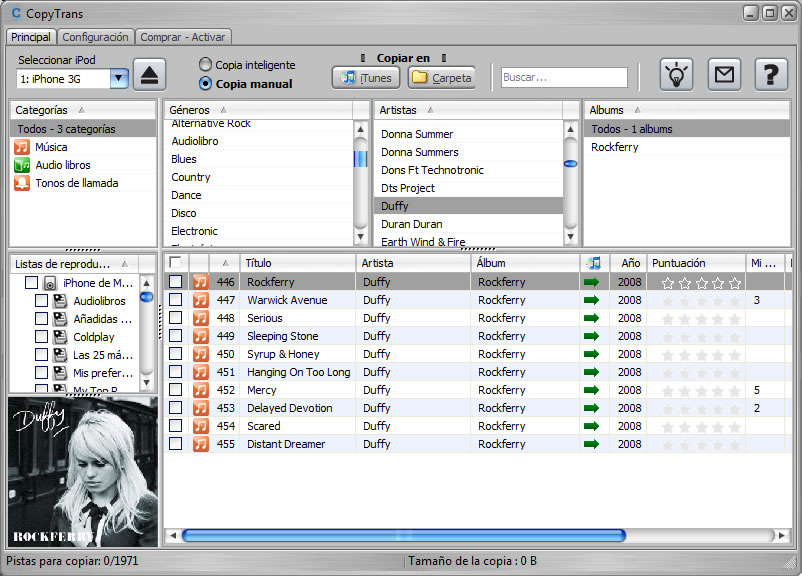
Task: Click the Audiolibros playlist icon
Action: (x=60, y=301)
